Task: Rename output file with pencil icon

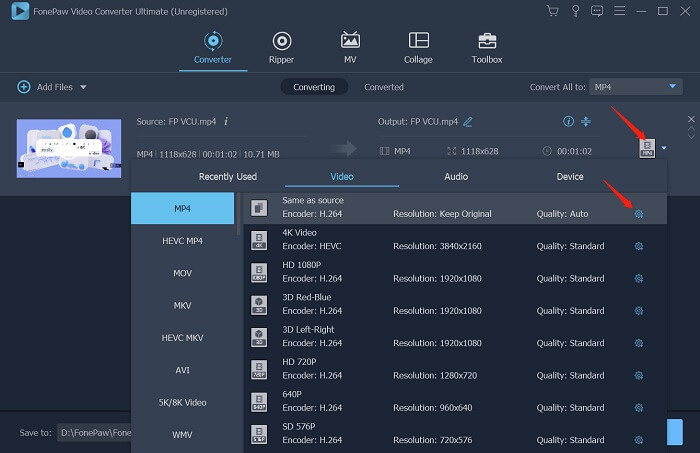Action: tap(468, 121)
